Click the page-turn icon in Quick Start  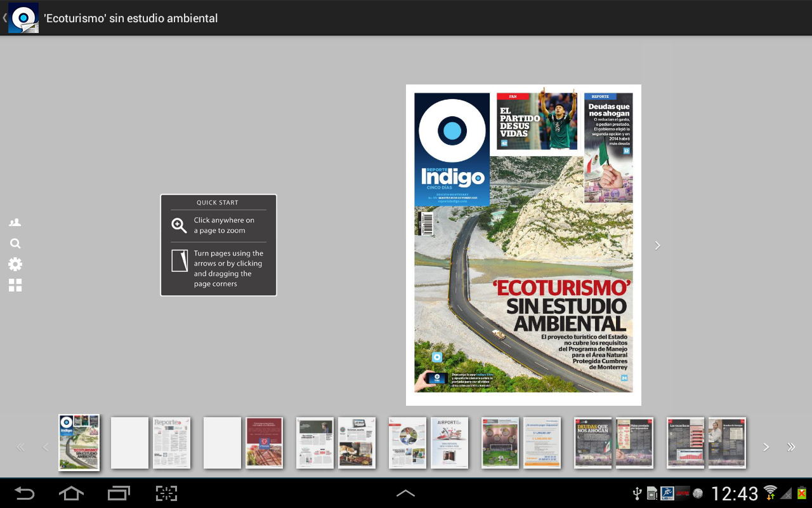click(180, 260)
